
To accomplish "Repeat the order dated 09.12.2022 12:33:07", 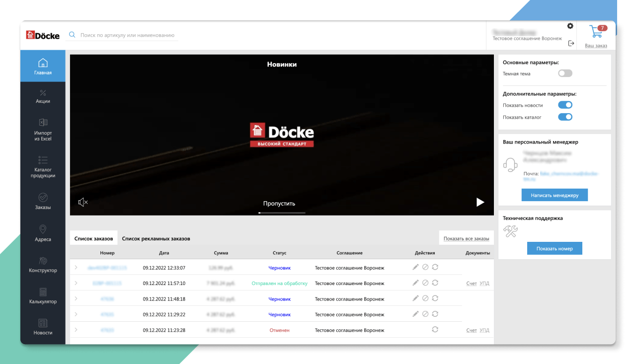I will (x=435, y=267).
